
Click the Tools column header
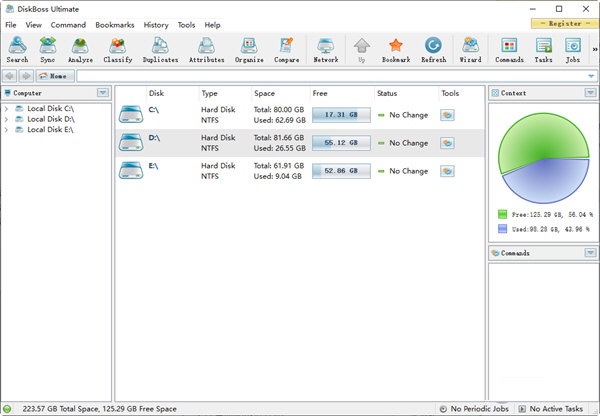click(450, 93)
